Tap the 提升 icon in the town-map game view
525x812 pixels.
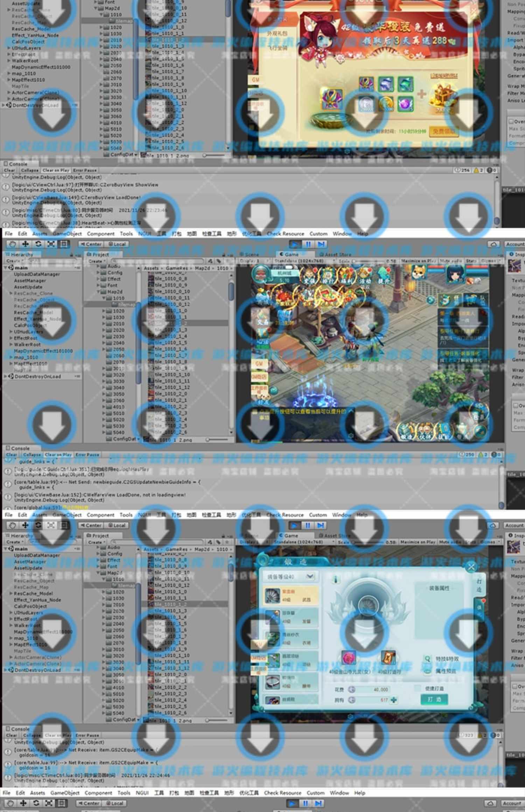click(x=384, y=276)
